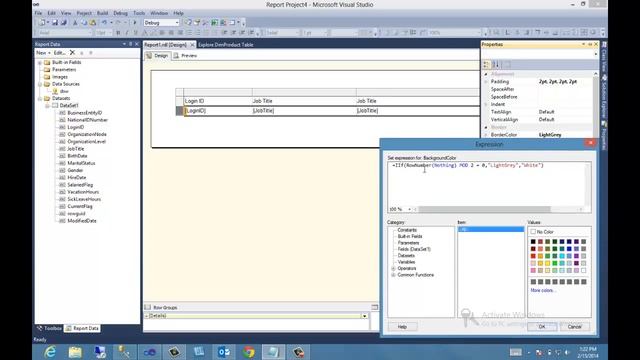Click Cancel in Expression dialog

point(574,327)
